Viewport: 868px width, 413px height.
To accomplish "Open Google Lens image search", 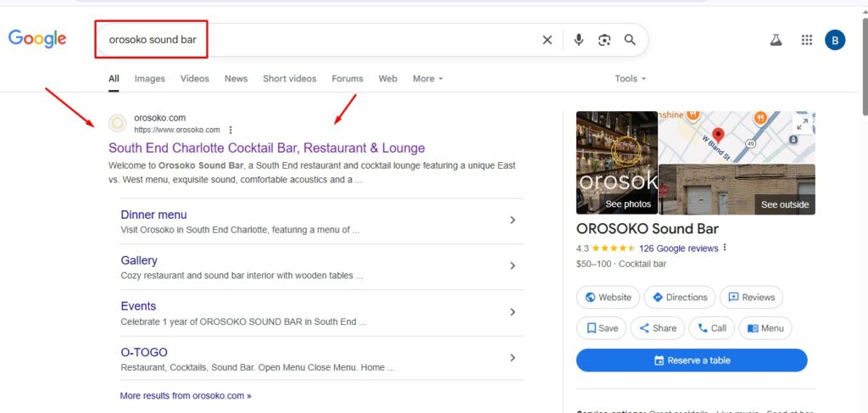I will pyautogui.click(x=604, y=40).
